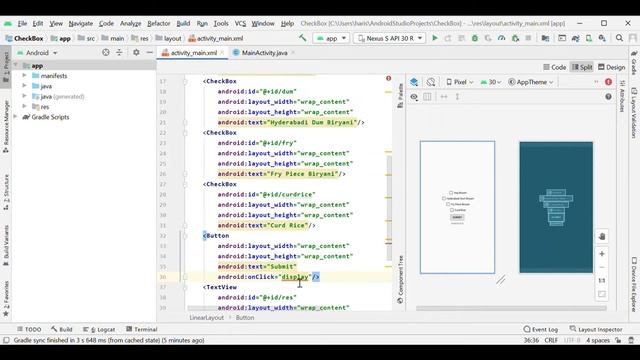Hide the project tool window
The image size is (640, 360).
(x=149, y=53)
